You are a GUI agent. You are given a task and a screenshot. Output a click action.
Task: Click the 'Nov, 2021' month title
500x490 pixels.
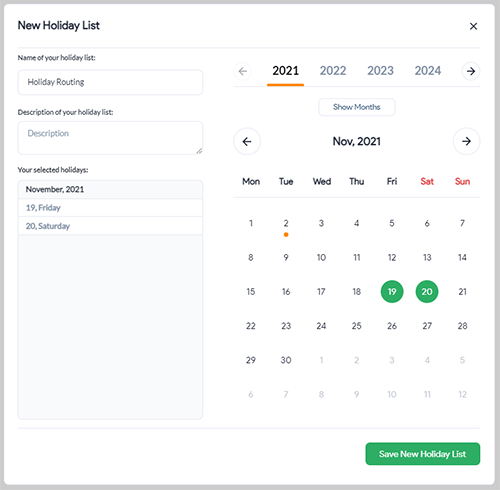pyautogui.click(x=357, y=141)
